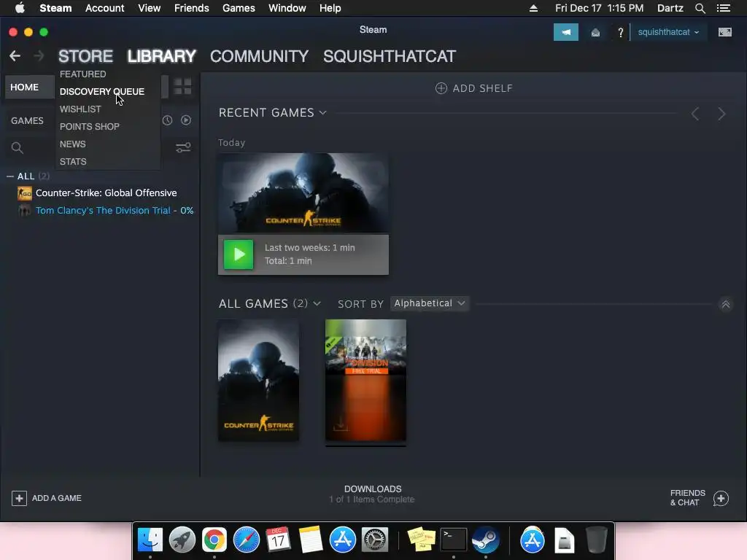Click the question mark help icon
The image size is (747, 560).
(620, 32)
